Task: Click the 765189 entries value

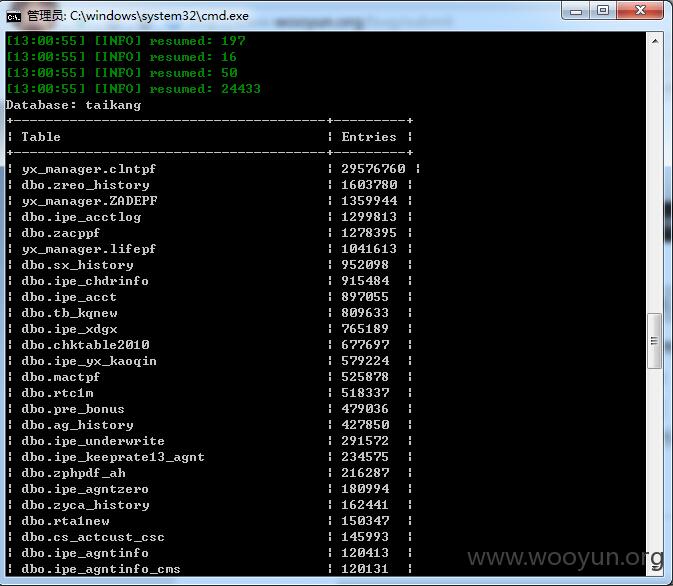Action: point(365,329)
